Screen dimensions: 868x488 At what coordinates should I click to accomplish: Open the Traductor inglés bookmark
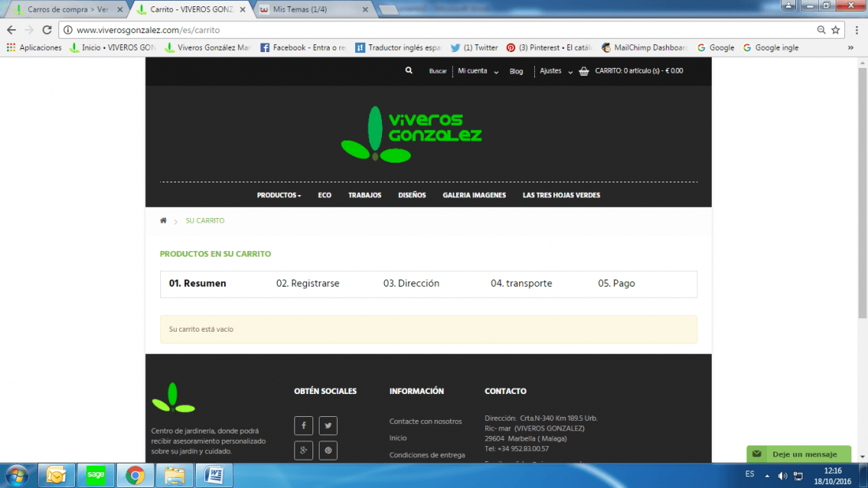[x=398, y=47]
